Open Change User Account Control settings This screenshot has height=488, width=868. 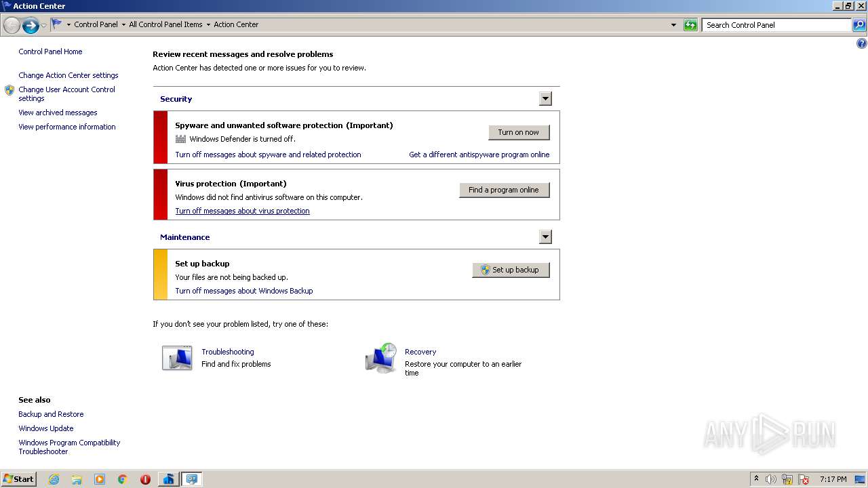pos(66,94)
